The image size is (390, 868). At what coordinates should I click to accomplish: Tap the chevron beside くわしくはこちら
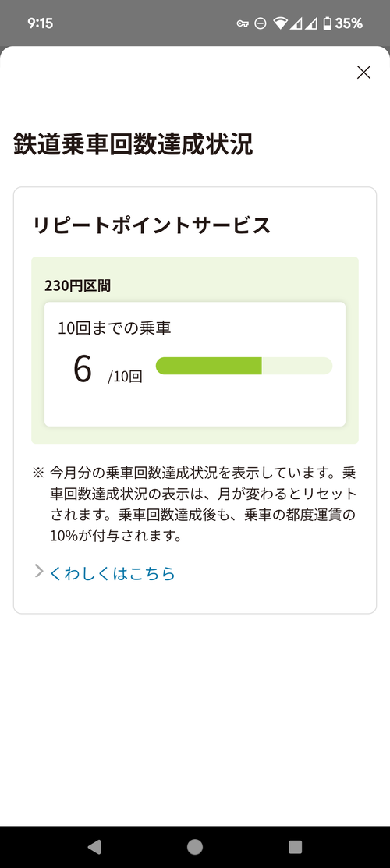39,572
